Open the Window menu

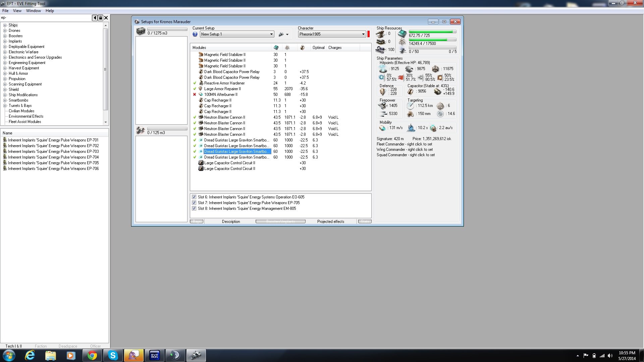point(33,11)
